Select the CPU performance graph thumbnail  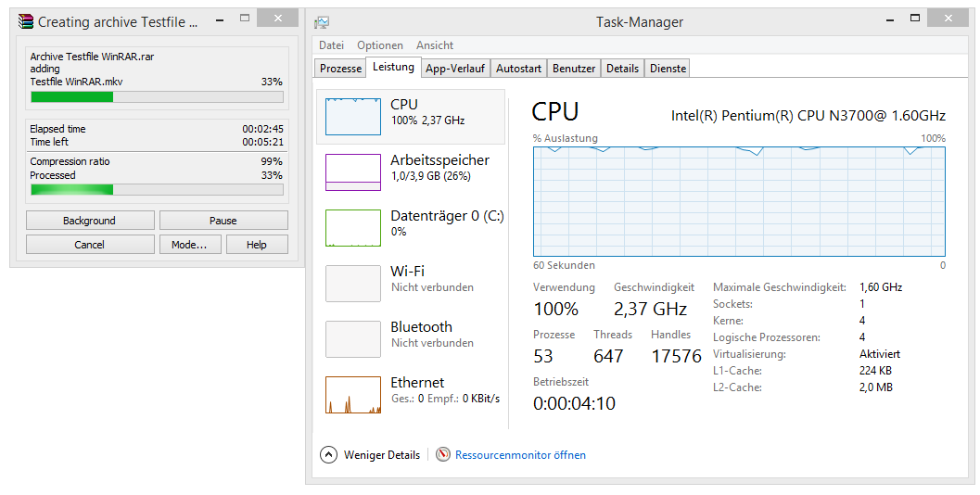point(353,116)
